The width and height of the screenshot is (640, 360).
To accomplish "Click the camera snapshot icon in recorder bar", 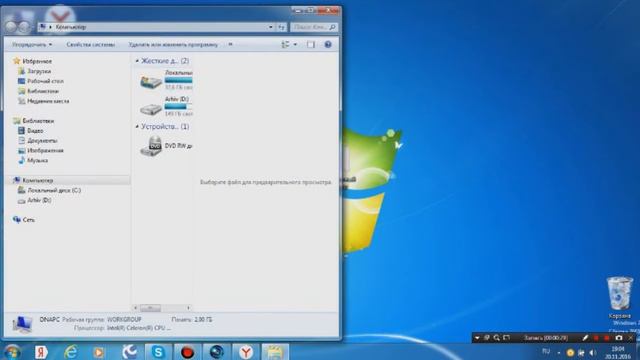I will point(619,338).
